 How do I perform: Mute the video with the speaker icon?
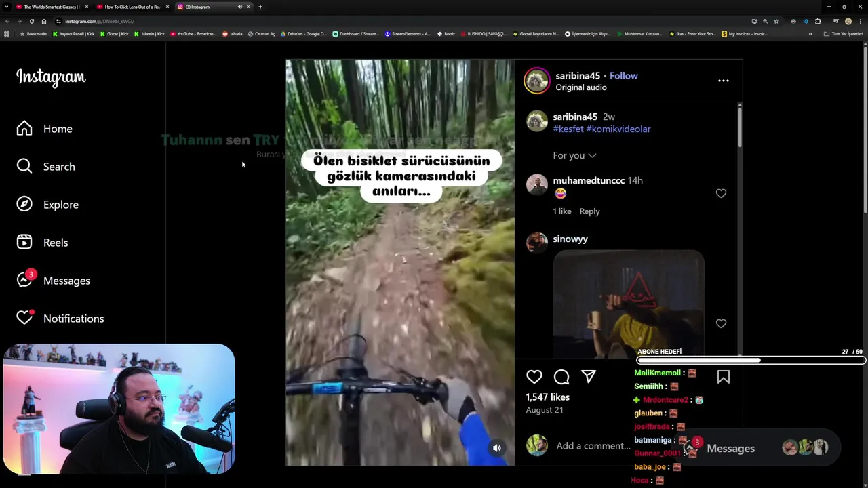(x=497, y=448)
